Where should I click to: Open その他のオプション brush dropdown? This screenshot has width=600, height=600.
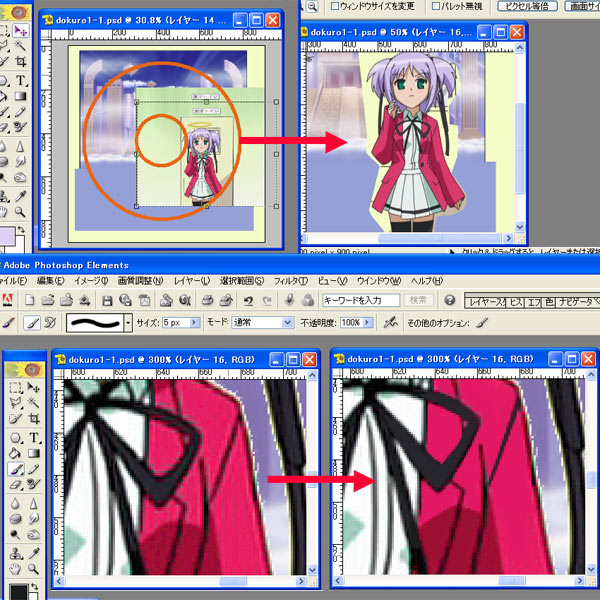(483, 323)
